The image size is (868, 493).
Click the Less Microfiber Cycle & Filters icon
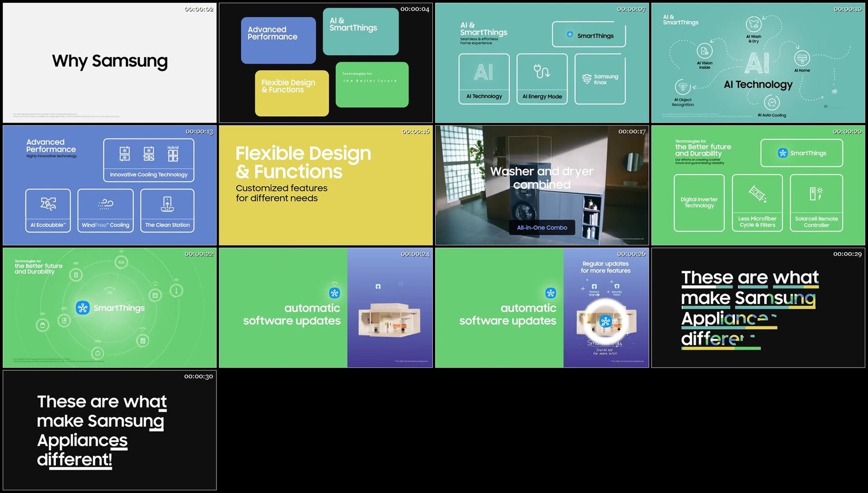(757, 194)
